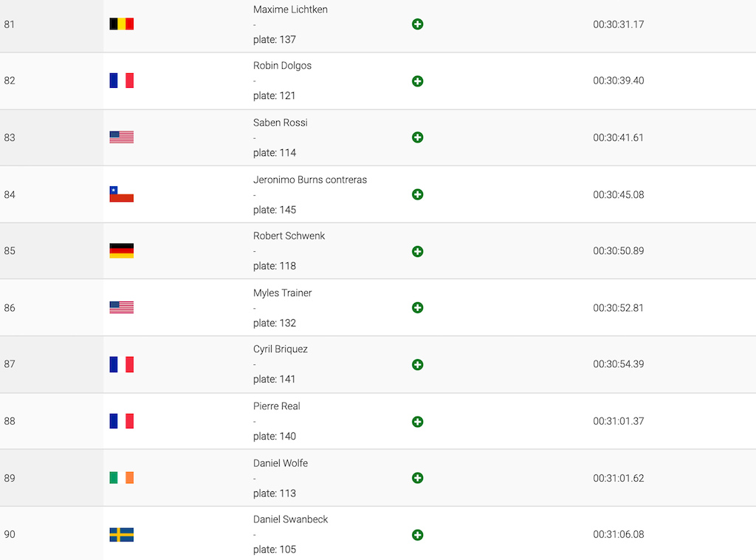Click the Chilean flag in row 84

[122, 194]
